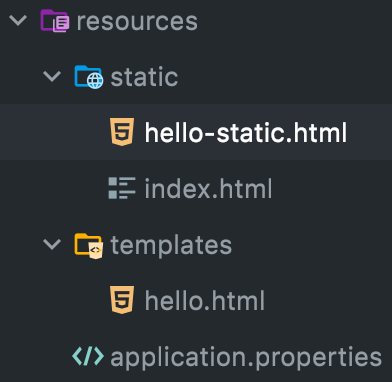Click the yellow templates folder icon

(x=89, y=246)
